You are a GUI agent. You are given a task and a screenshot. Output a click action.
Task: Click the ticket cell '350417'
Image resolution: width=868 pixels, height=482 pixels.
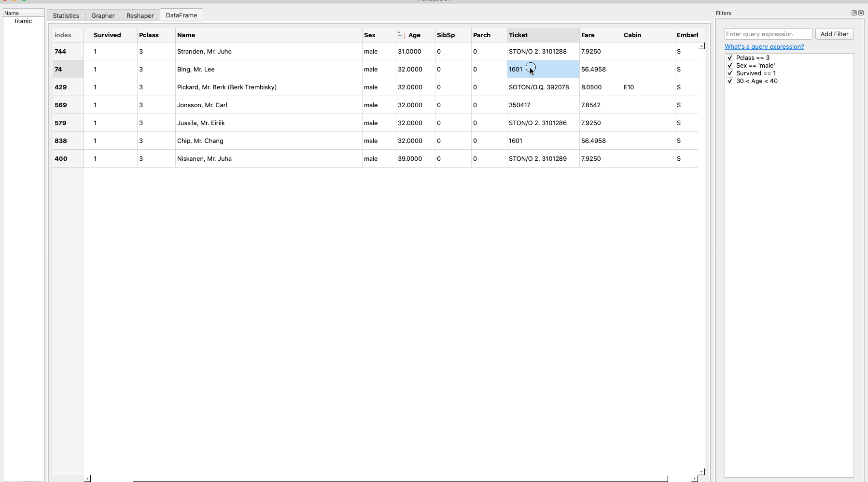point(543,105)
